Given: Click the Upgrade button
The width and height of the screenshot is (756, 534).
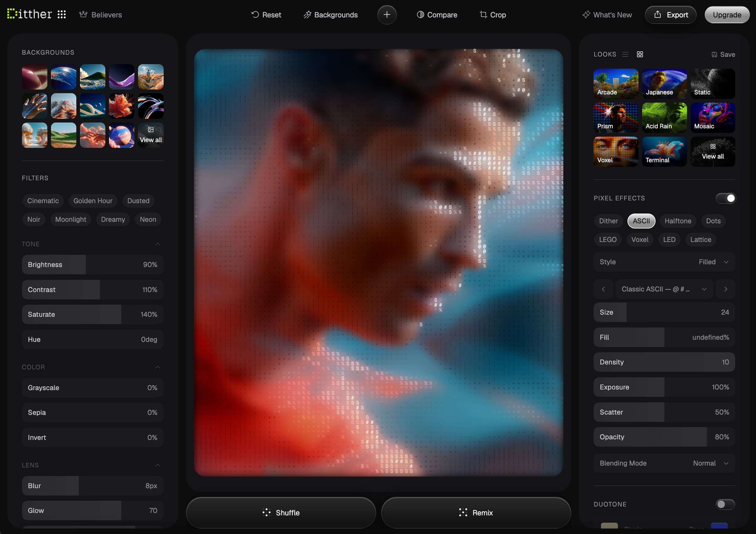Looking at the screenshot, I should coord(727,15).
